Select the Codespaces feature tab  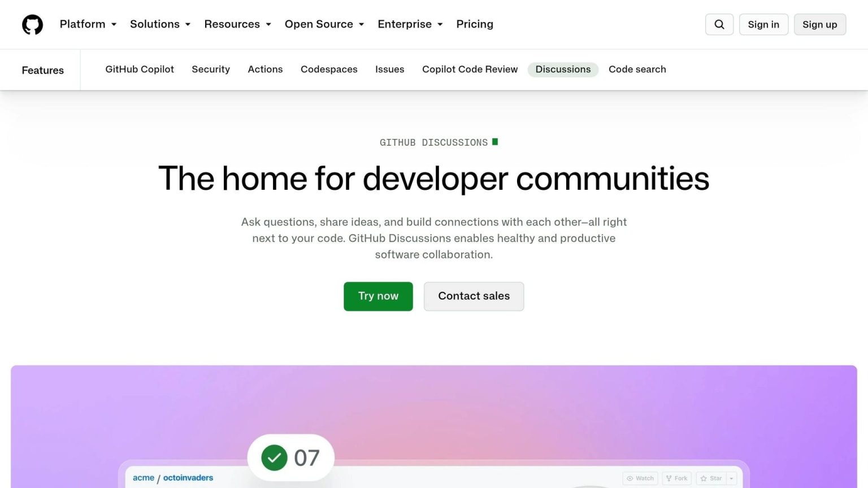click(329, 69)
